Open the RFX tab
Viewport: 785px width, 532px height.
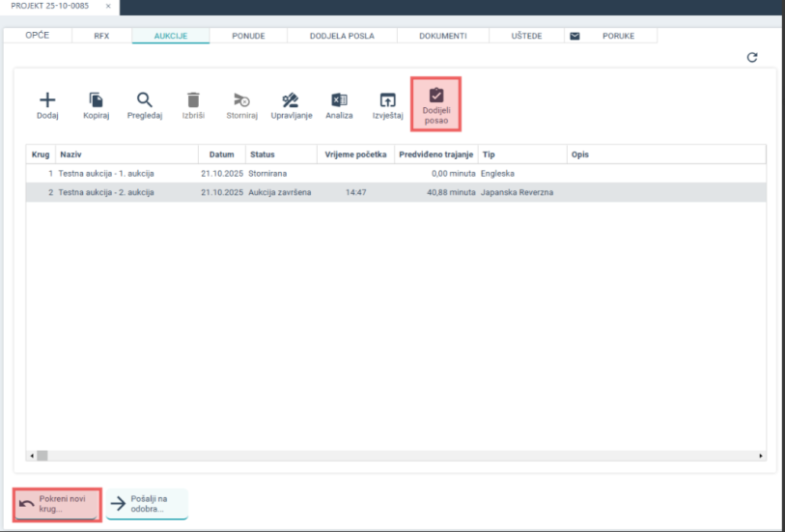click(x=101, y=36)
